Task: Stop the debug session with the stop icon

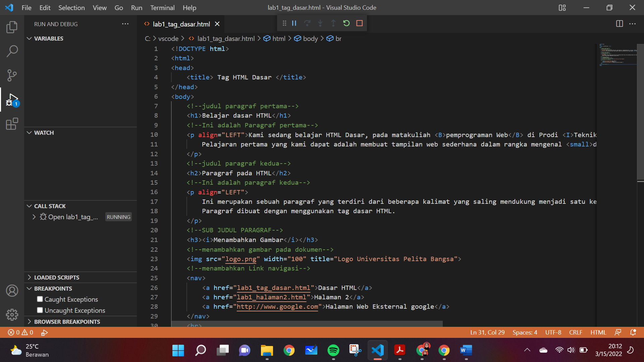Action: click(360, 23)
